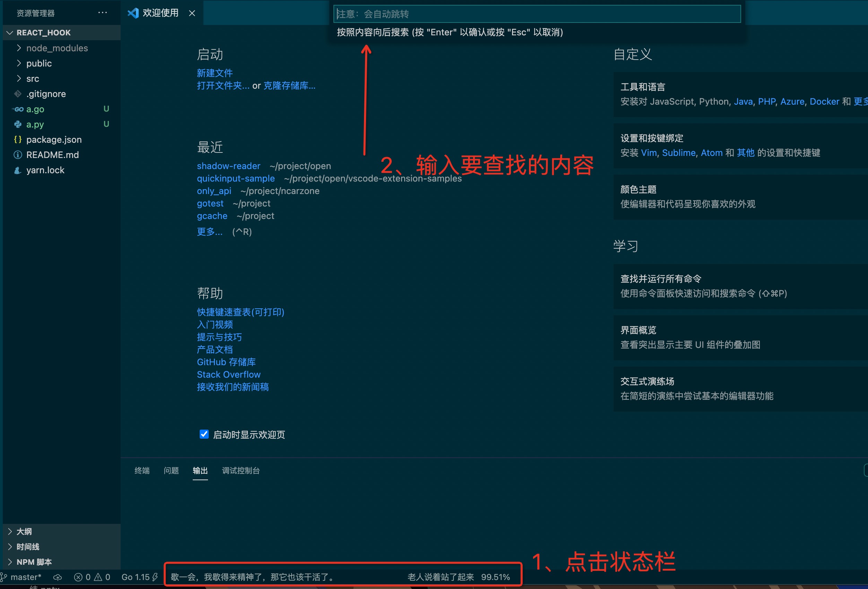868x589 pixels.
Task: Click the search input box at top
Action: [537, 14]
